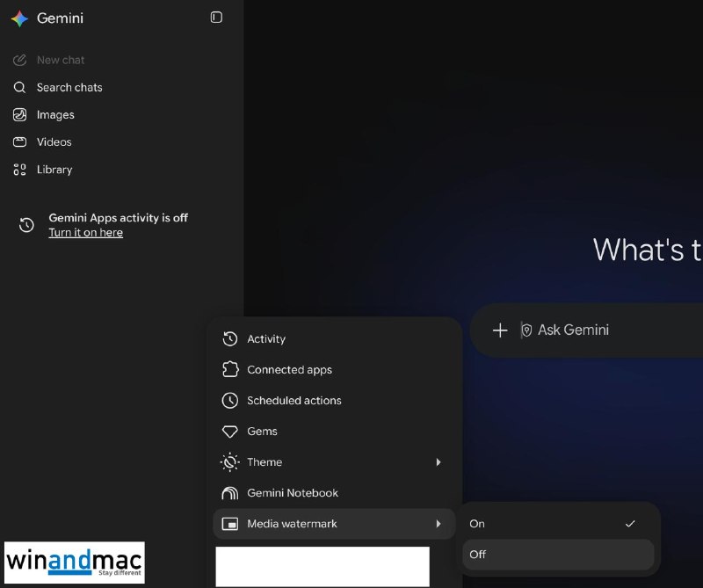703x588 pixels.
Task: Click the Media watermark picture icon
Action: [x=230, y=524]
